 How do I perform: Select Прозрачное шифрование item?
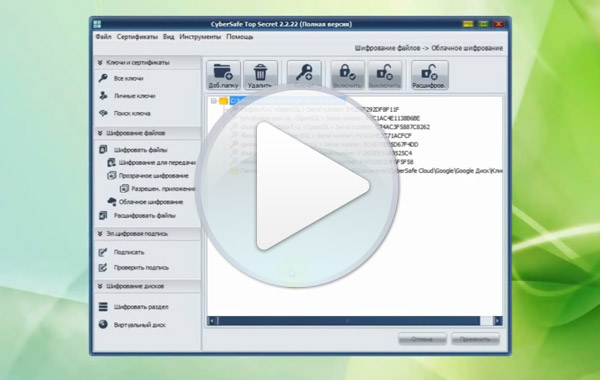pyautogui.click(x=148, y=176)
